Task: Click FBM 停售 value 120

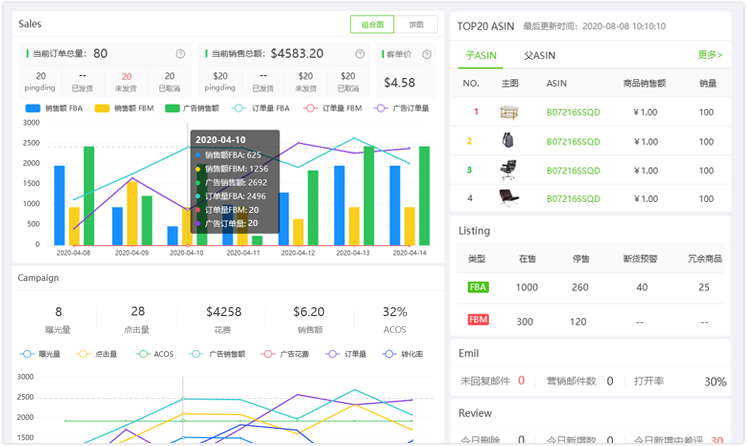Action: tap(578, 322)
